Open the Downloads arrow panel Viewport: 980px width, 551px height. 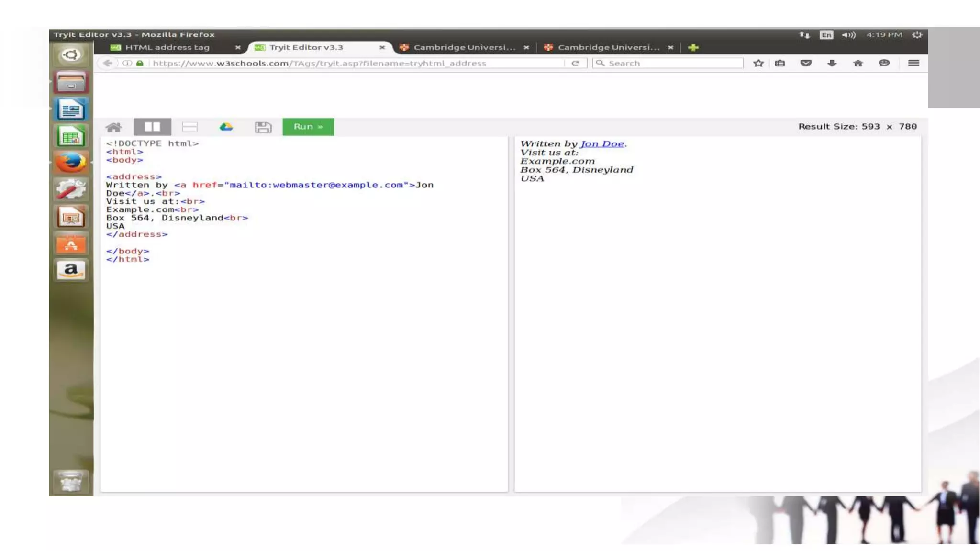[832, 63]
